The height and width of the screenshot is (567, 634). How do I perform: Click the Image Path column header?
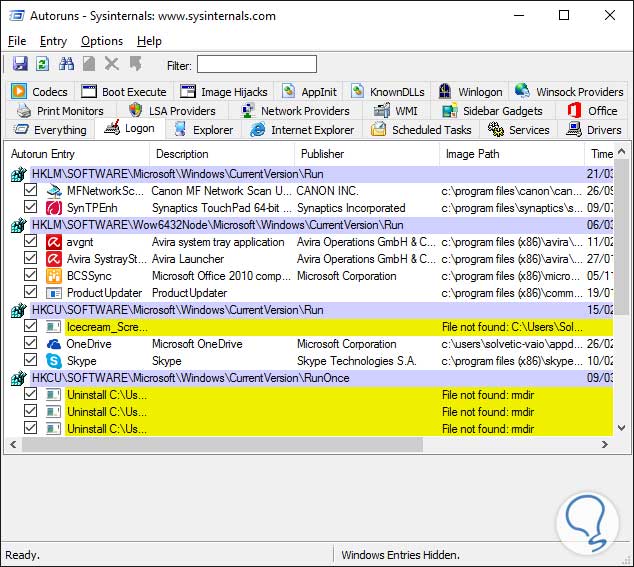pyautogui.click(x=472, y=154)
